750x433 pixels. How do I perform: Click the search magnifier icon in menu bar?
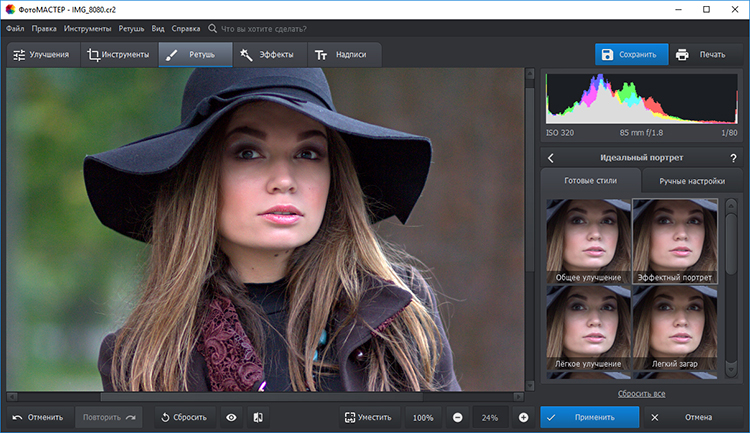[212, 29]
